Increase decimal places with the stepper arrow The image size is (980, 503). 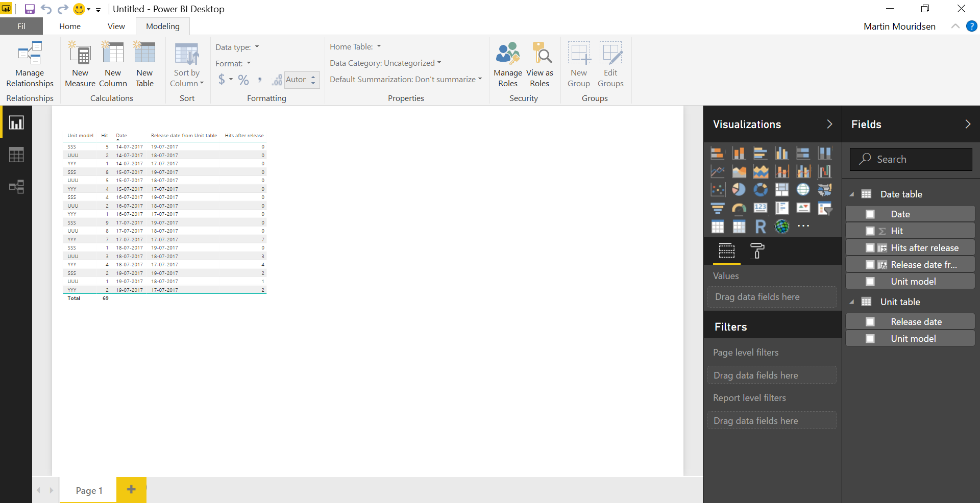click(x=313, y=76)
